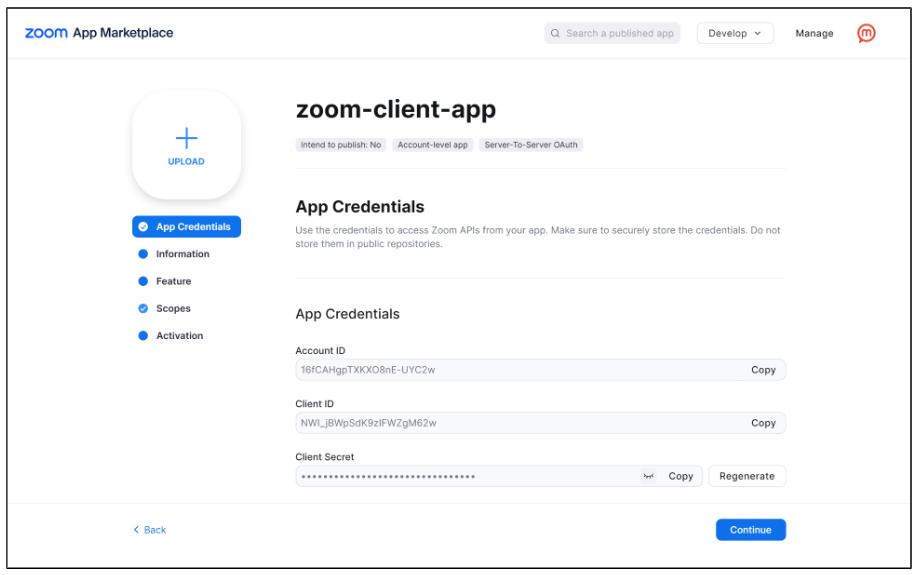Reveal Client Secret with the eye icon
This screenshot has width=917, height=575.
click(x=648, y=476)
